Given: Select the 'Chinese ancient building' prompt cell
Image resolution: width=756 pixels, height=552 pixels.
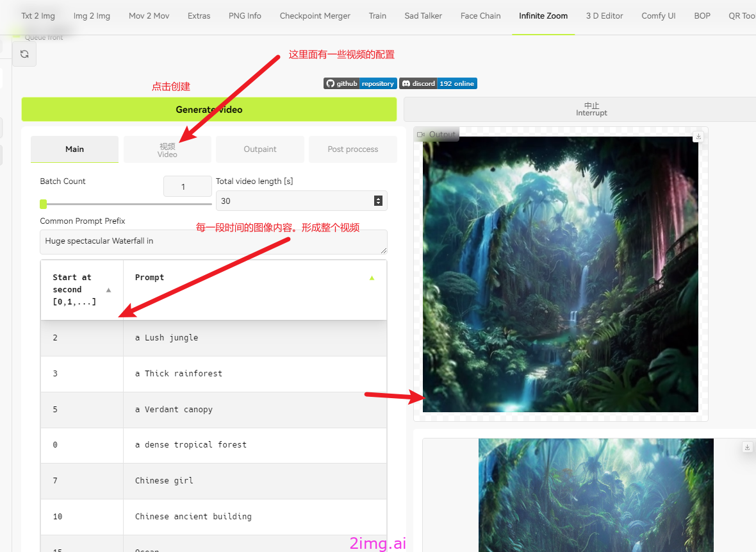Looking at the screenshot, I should [x=255, y=517].
